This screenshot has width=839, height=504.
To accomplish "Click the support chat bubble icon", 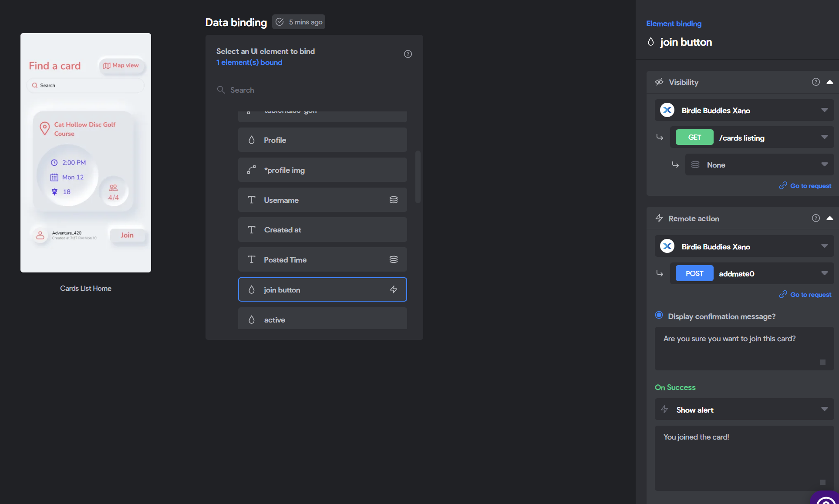I will point(826,498).
